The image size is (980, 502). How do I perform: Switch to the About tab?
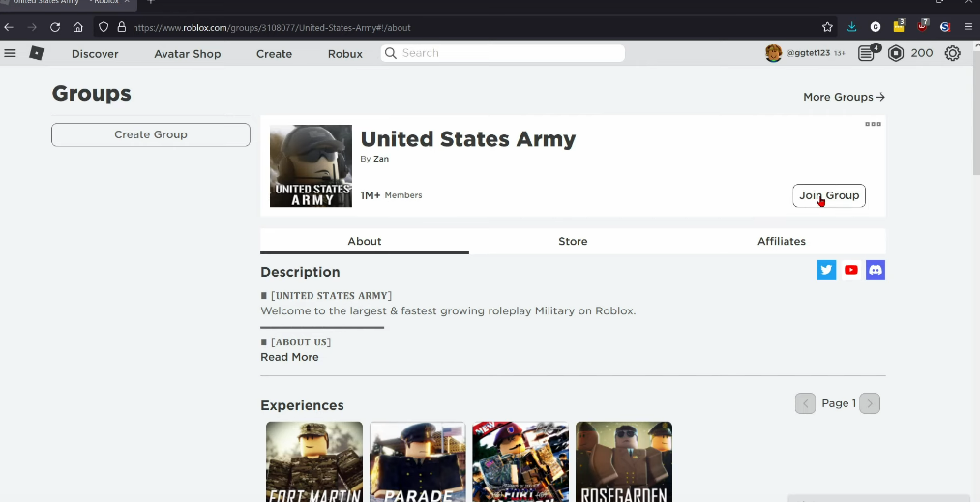365,241
